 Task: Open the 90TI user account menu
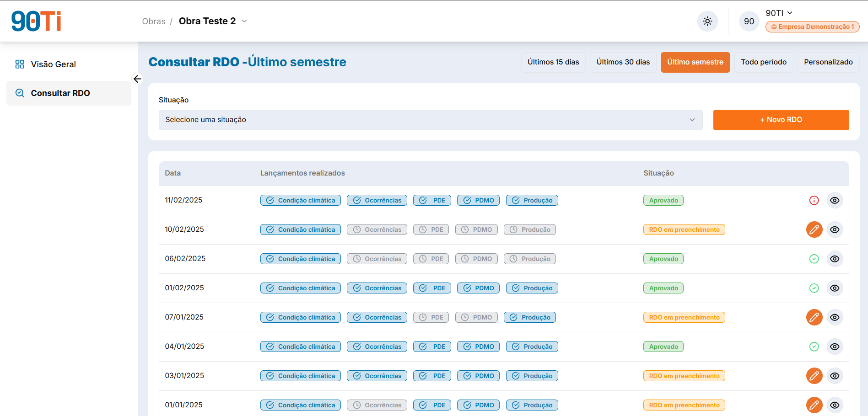pos(779,13)
